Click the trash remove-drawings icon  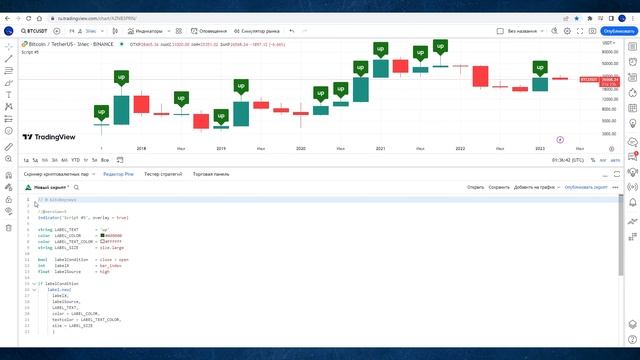click(9, 228)
